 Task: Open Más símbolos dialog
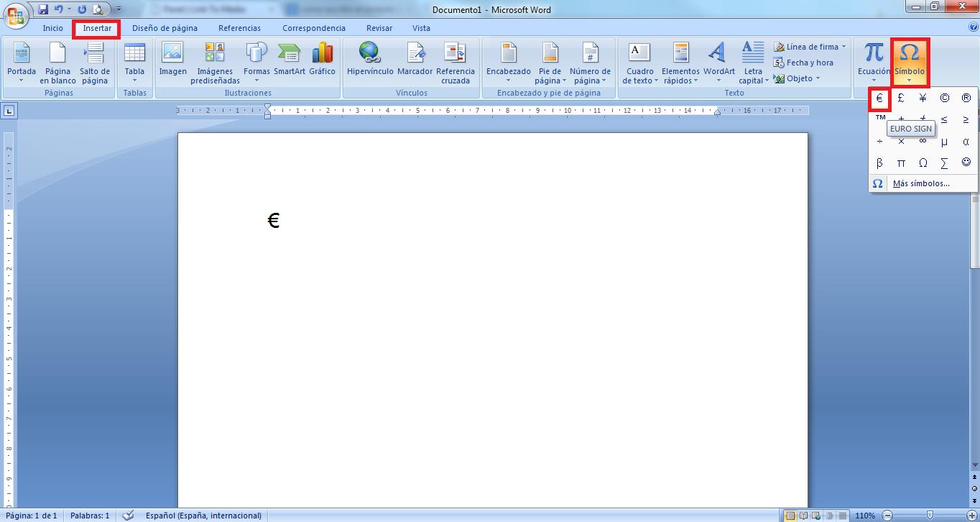click(x=920, y=183)
